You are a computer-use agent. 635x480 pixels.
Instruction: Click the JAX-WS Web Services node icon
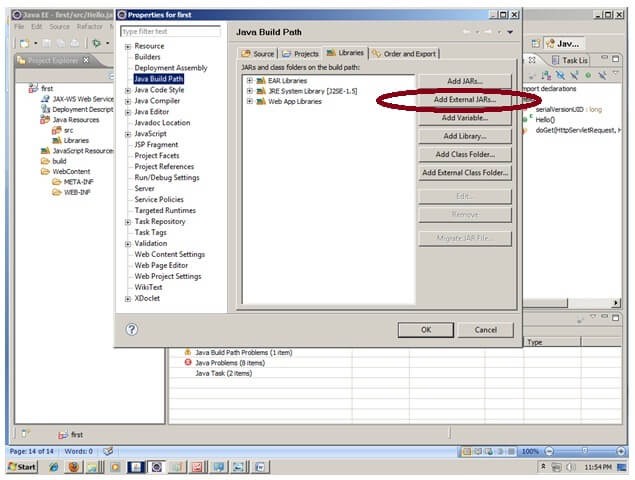pyautogui.click(x=45, y=98)
